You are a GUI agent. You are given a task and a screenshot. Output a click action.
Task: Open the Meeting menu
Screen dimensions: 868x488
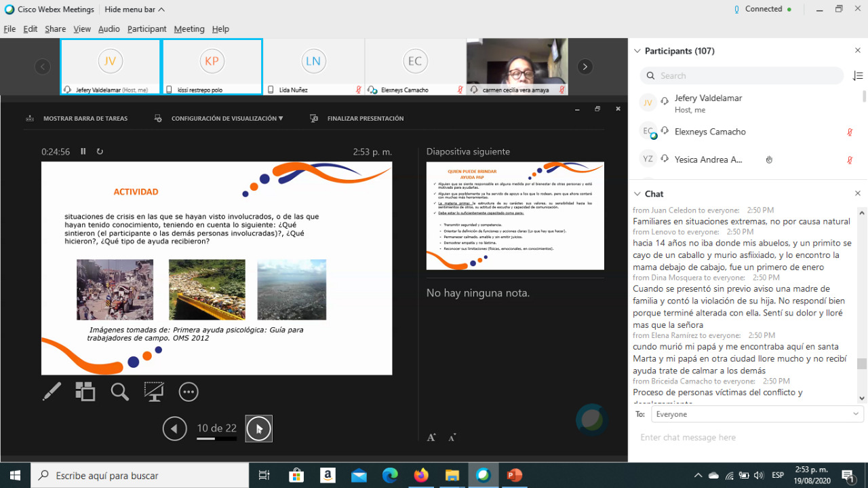(x=189, y=29)
